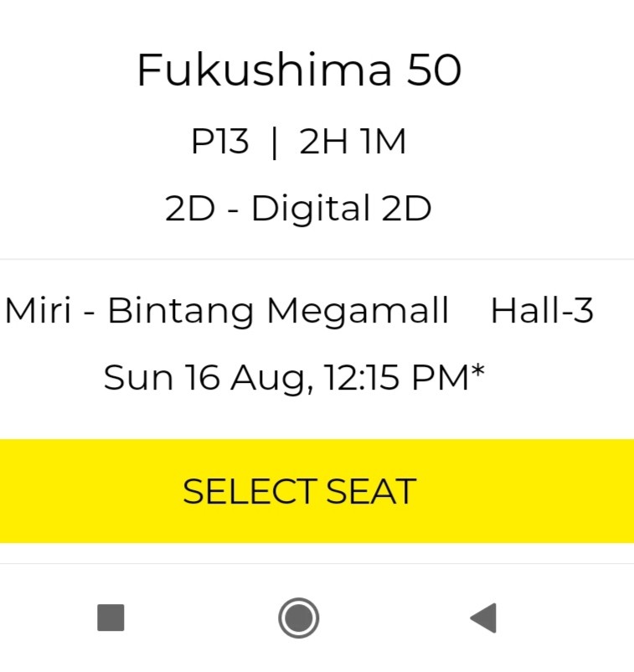Tap the Android back triangle icon
This screenshot has width=634, height=672.
coord(484,618)
